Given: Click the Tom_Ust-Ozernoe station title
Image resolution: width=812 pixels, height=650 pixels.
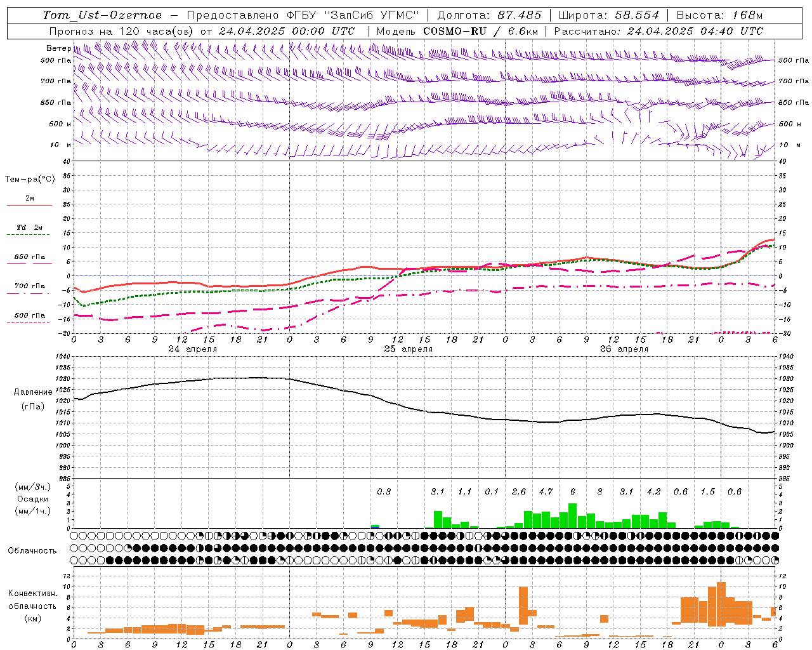Looking at the screenshot, I should click(x=102, y=15).
